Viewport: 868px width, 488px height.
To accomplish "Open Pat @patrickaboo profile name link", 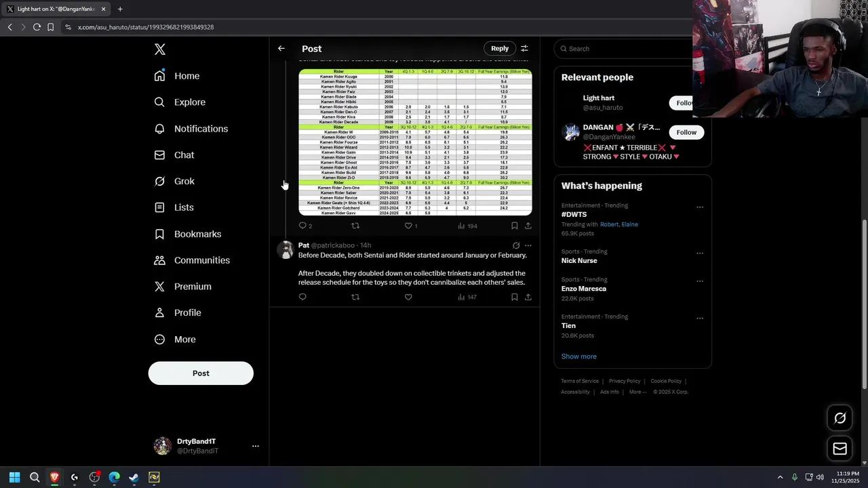I will [326, 245].
